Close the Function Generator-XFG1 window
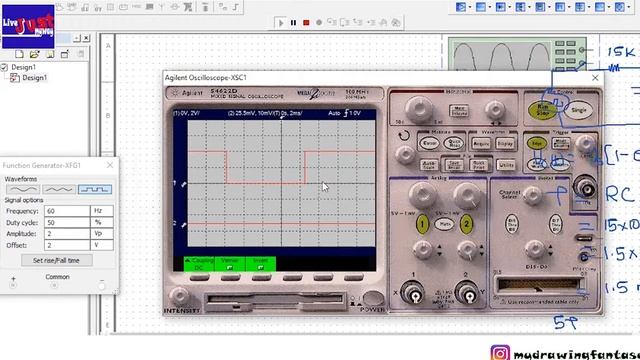 pyautogui.click(x=110, y=165)
